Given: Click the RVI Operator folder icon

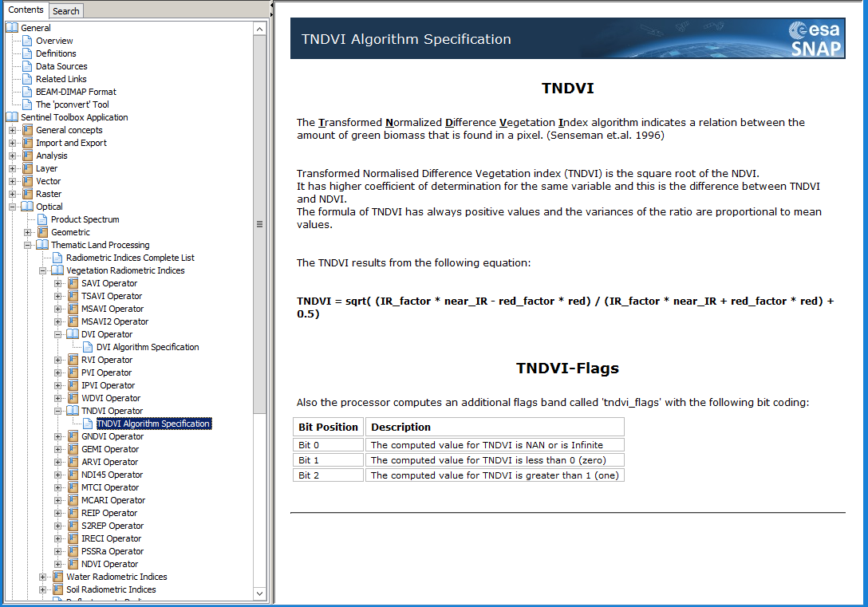Looking at the screenshot, I should [73, 361].
